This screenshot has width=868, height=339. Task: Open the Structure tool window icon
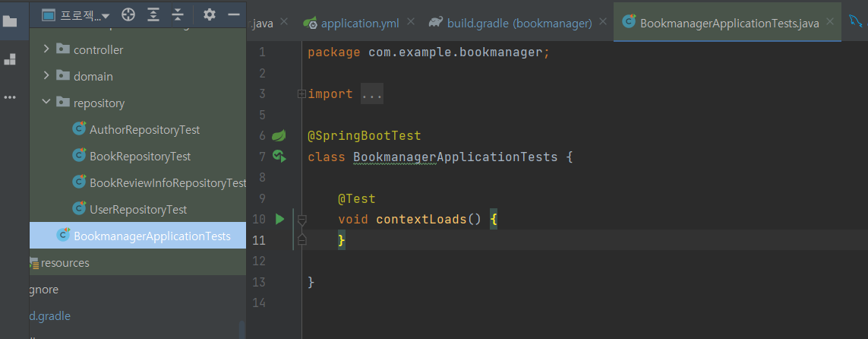(10, 59)
